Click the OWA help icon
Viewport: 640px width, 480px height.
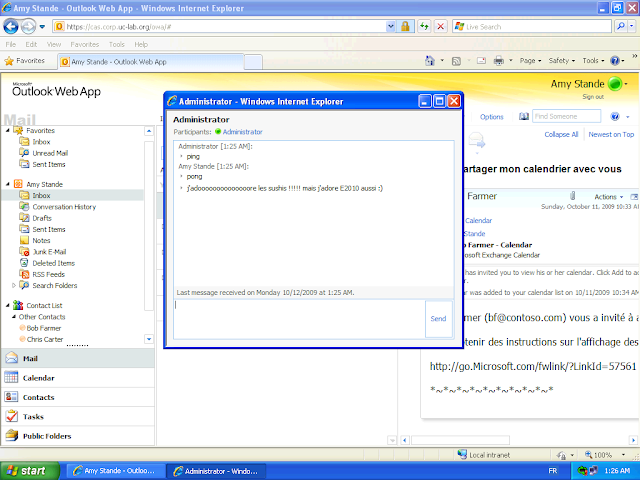615,117
